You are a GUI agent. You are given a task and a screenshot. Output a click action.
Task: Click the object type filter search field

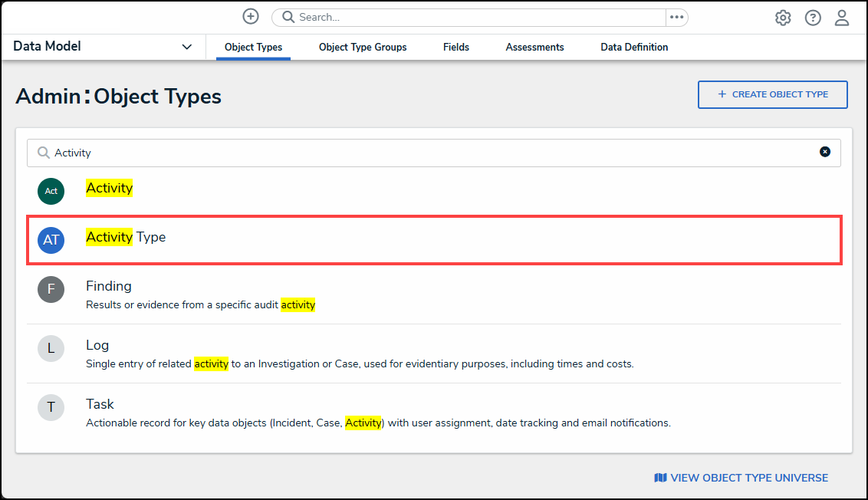pos(429,153)
